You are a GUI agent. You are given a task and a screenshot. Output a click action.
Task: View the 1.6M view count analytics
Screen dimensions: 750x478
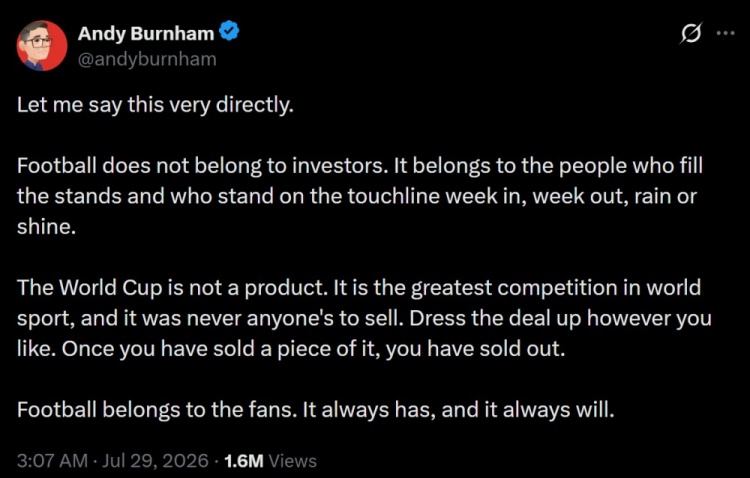pyautogui.click(x=243, y=461)
